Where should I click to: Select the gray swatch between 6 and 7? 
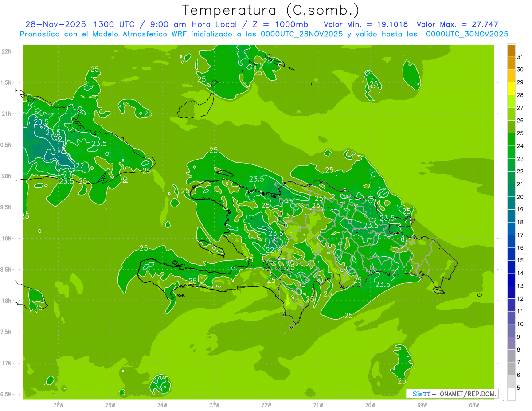(511, 368)
